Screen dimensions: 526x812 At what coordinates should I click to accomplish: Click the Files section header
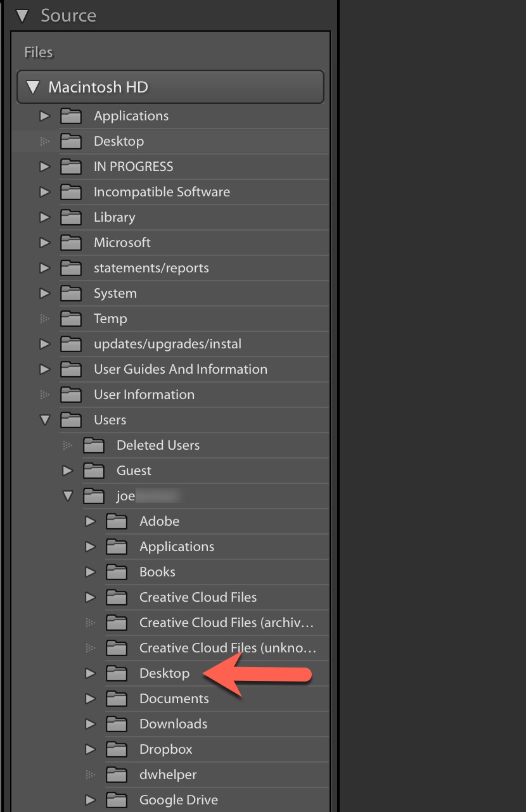coord(38,52)
